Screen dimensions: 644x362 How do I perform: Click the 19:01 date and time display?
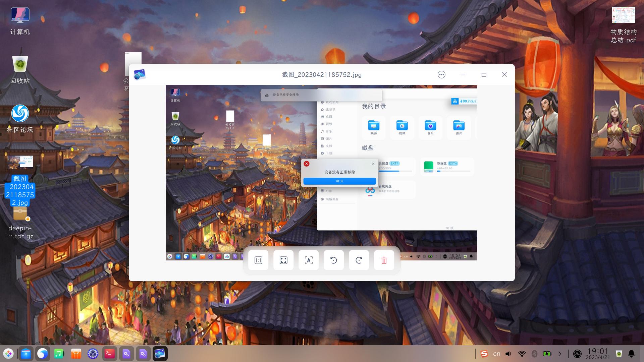click(x=598, y=354)
